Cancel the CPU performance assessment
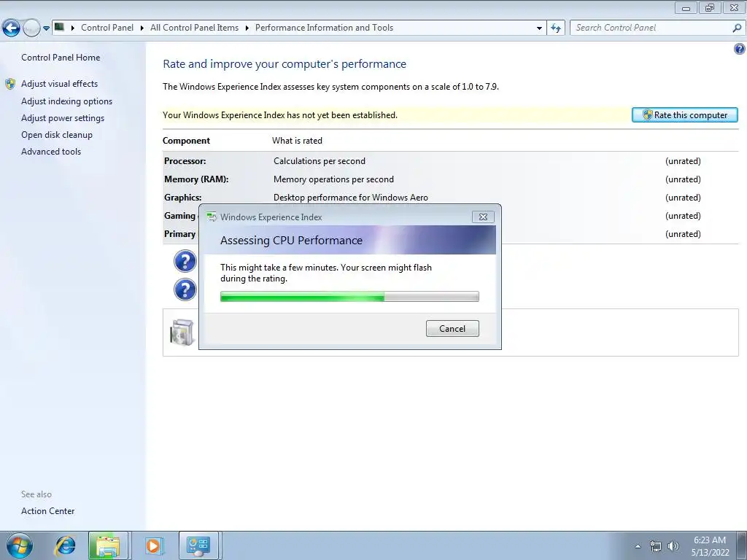The width and height of the screenshot is (747, 560). tap(452, 329)
